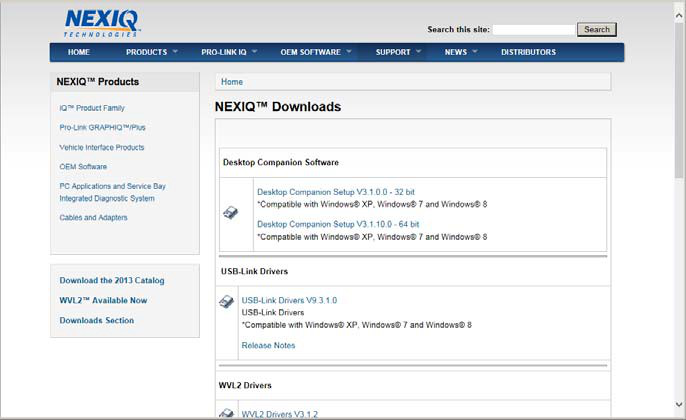Click the WVL2 Drivers download icon
Viewport: 686px width, 420px height.
(x=227, y=413)
